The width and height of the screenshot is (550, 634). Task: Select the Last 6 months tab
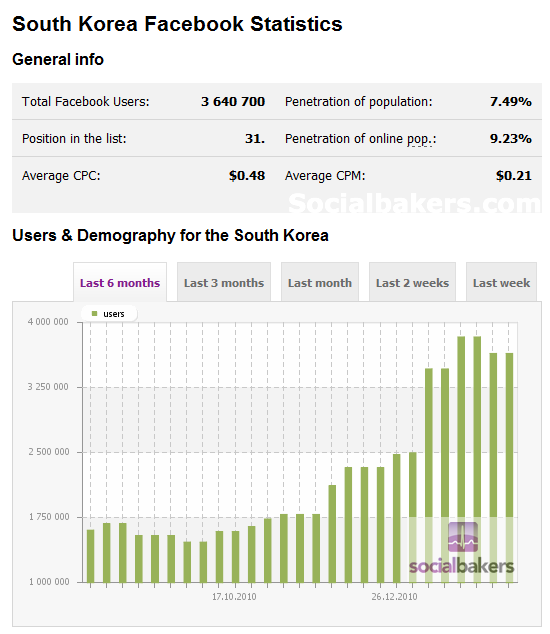pyautogui.click(x=120, y=282)
